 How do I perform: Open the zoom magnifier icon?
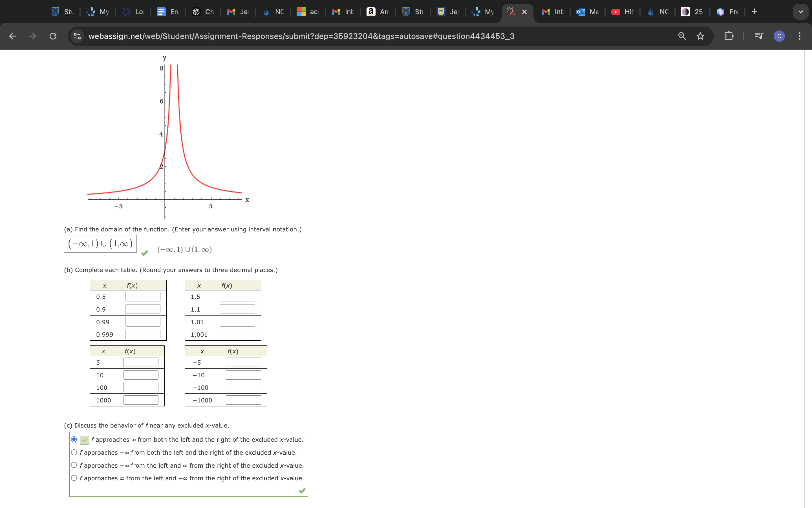coord(682,36)
